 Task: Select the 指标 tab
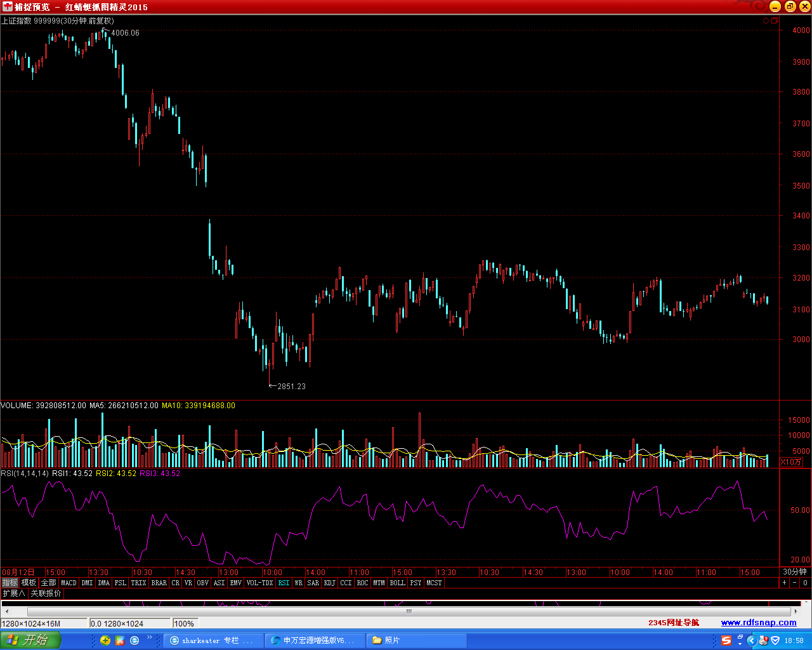[10, 583]
